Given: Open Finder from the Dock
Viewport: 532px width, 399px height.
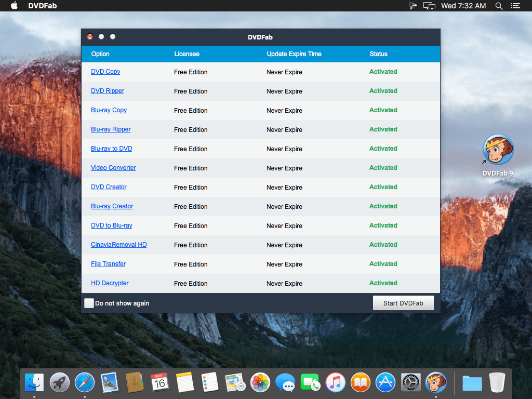Looking at the screenshot, I should pyautogui.click(x=34, y=382).
